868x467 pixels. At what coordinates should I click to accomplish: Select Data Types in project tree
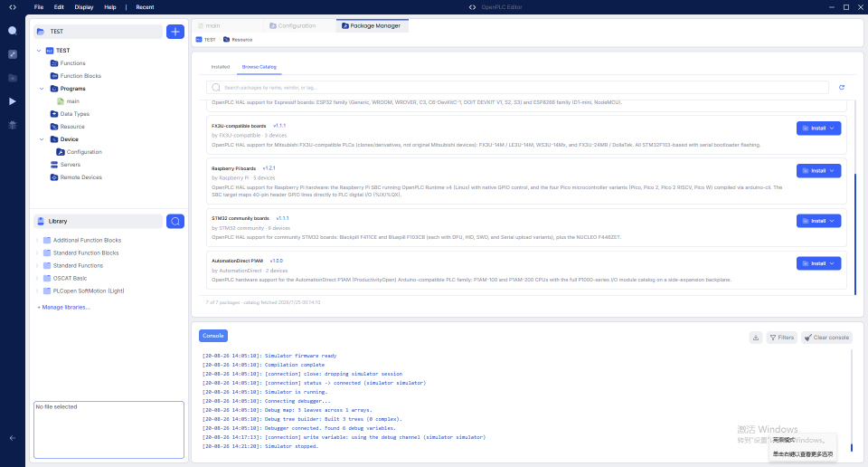tap(74, 114)
